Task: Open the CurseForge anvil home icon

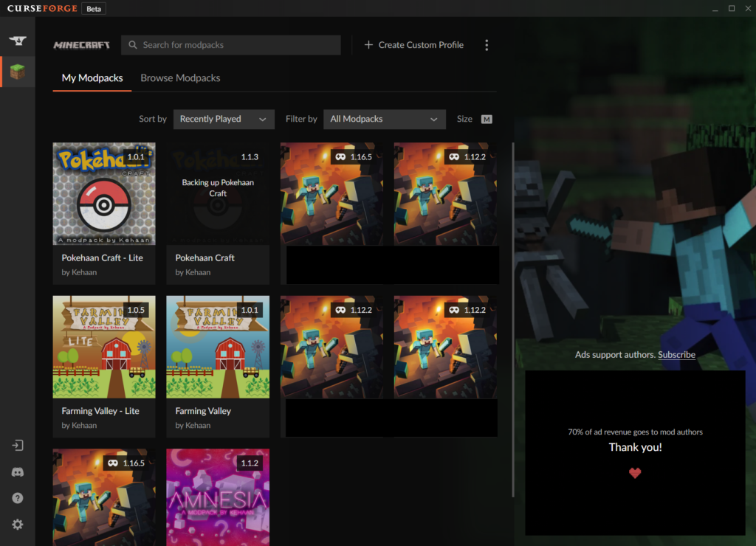Action: pos(18,41)
